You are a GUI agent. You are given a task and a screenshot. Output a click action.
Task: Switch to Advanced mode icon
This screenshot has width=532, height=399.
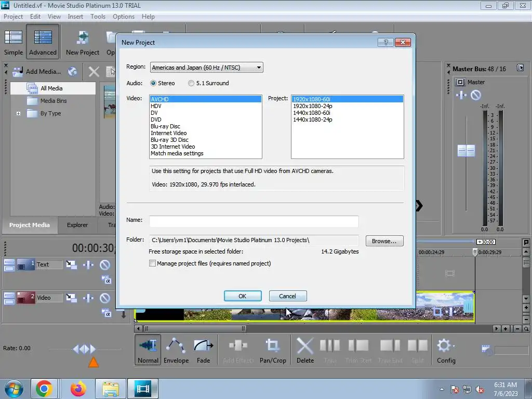pyautogui.click(x=43, y=42)
